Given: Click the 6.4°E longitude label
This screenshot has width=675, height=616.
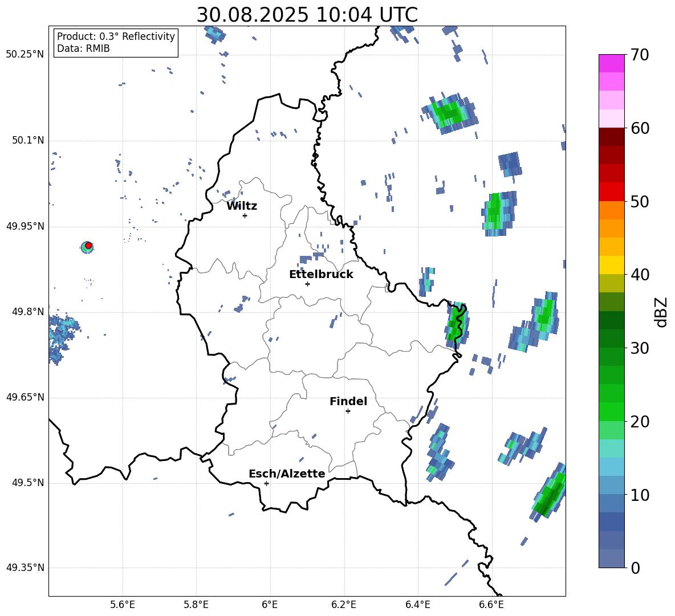Looking at the screenshot, I should coord(417,605).
